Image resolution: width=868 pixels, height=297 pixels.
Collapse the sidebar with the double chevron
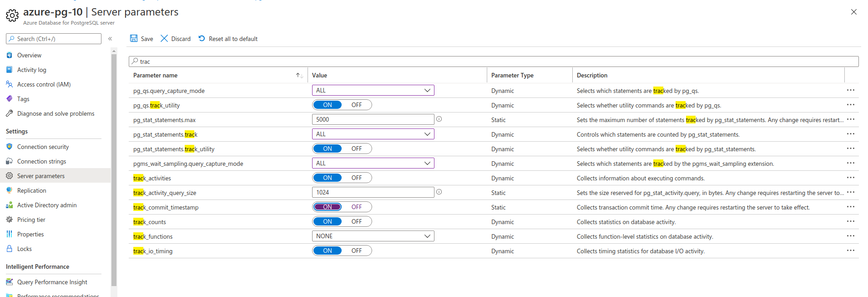pyautogui.click(x=110, y=39)
